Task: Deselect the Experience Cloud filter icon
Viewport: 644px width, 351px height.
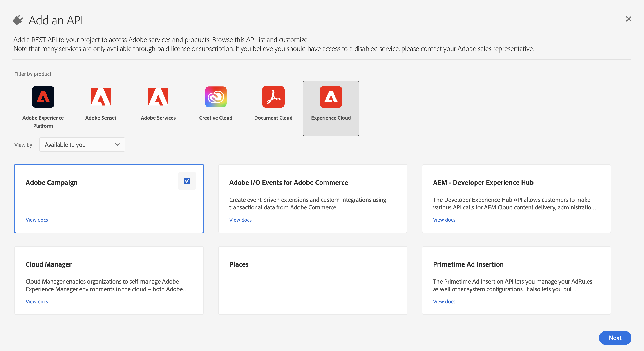Action: pyautogui.click(x=331, y=97)
